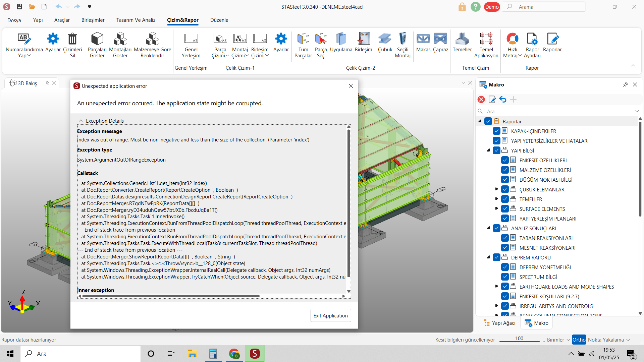This screenshot has height=362, width=644.
Task: Toggle MALZEME ÖZELLİKLERİ checkbox
Action: coord(505,170)
